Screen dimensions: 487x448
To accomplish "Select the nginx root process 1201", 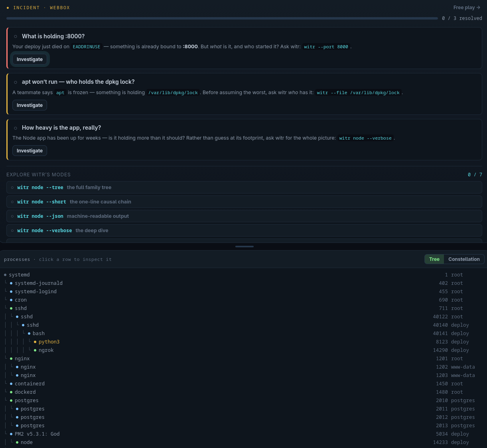I will [243, 359].
